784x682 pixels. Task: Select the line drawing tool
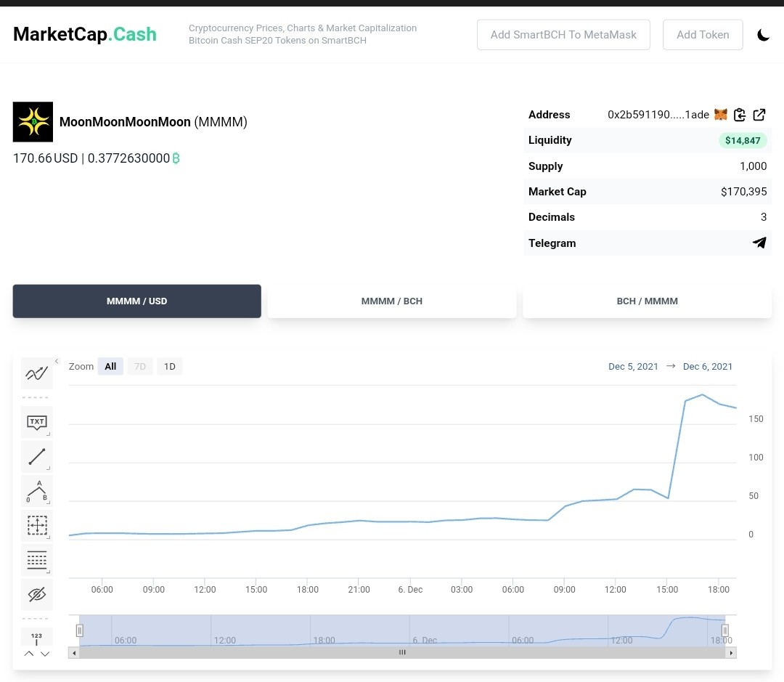[x=37, y=457]
